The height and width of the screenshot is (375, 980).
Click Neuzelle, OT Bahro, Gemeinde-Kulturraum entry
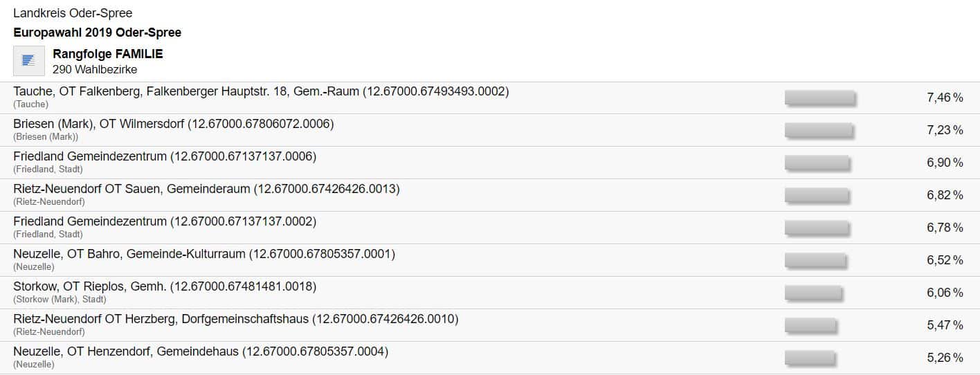point(204,254)
